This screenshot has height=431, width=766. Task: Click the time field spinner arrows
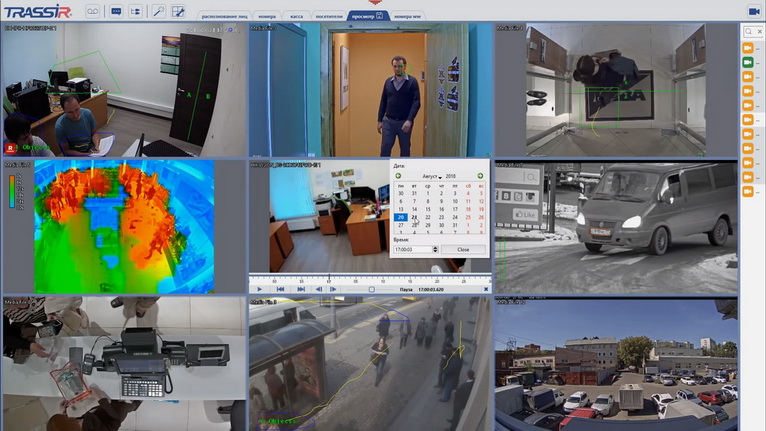(435, 249)
